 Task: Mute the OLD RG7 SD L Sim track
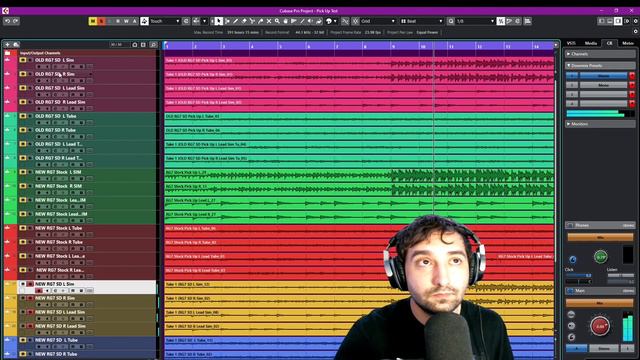pyautogui.click(x=23, y=60)
